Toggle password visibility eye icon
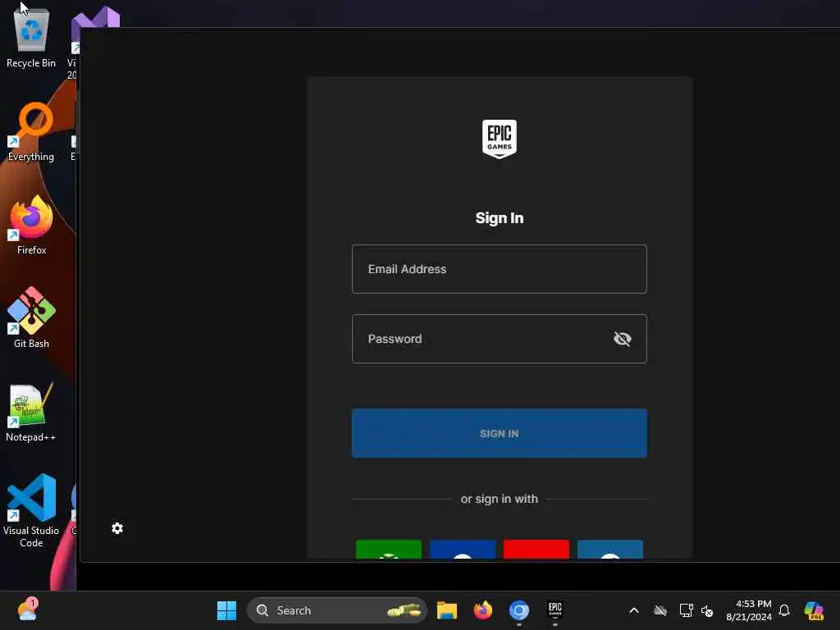This screenshot has height=630, width=840. [x=622, y=339]
